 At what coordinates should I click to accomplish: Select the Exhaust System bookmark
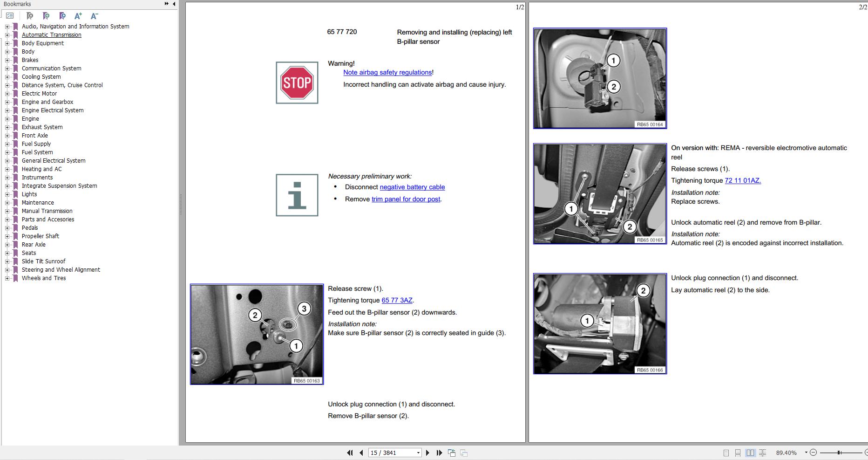point(42,127)
